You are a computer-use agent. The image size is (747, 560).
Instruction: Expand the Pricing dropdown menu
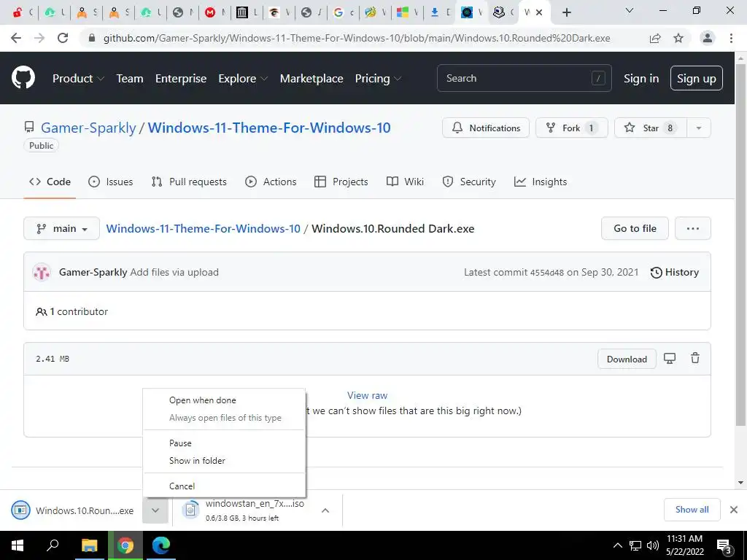pyautogui.click(x=379, y=79)
